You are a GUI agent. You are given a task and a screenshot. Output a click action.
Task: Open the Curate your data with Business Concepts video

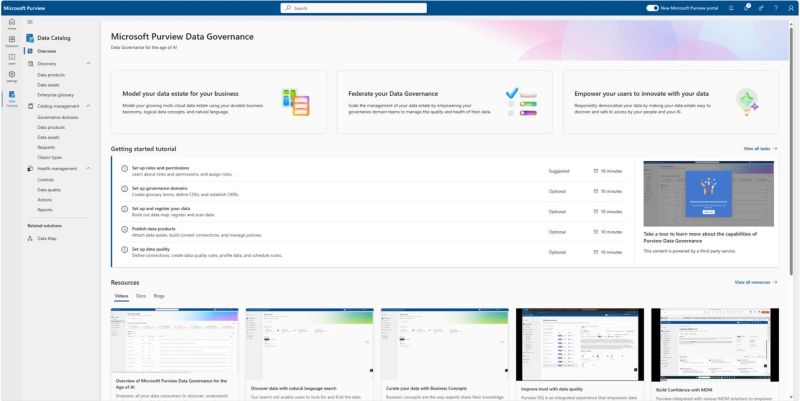point(444,344)
